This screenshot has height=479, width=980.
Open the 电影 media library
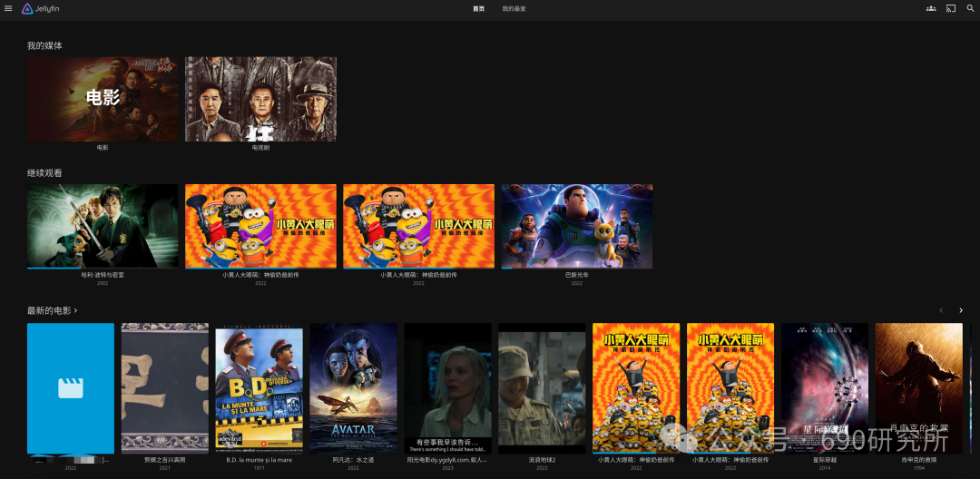point(103,99)
